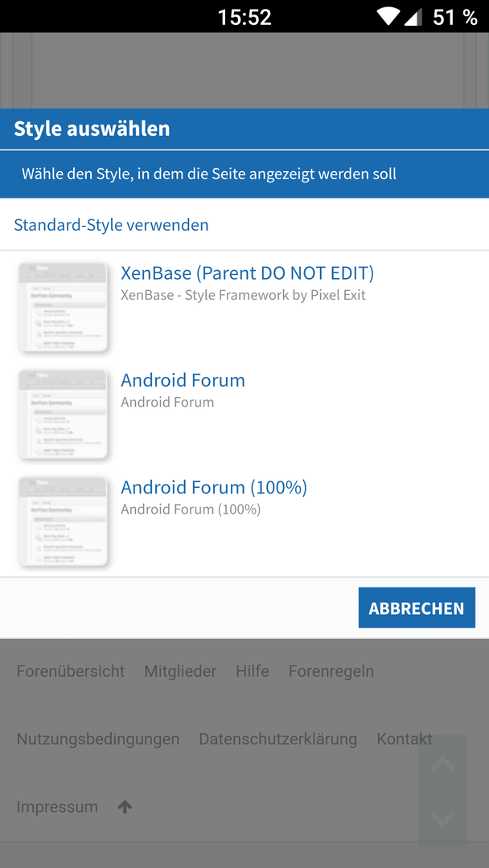Choose the Android Forum (100%) style title
This screenshot has height=868, width=489.
214,487
